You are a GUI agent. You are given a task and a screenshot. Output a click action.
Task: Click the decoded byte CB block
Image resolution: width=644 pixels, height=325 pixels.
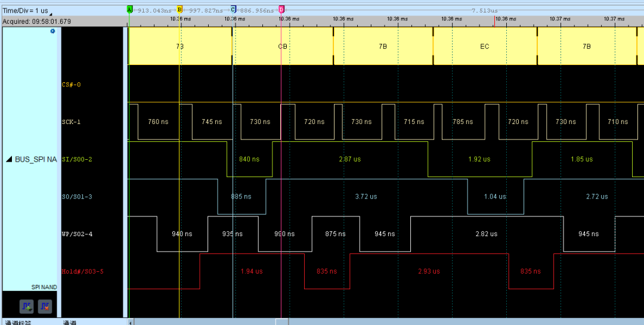pos(283,46)
